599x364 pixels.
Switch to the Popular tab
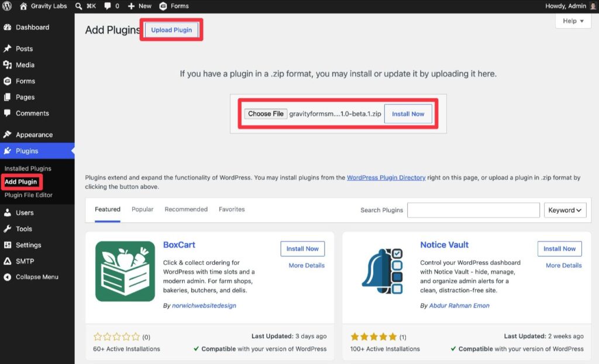click(143, 209)
